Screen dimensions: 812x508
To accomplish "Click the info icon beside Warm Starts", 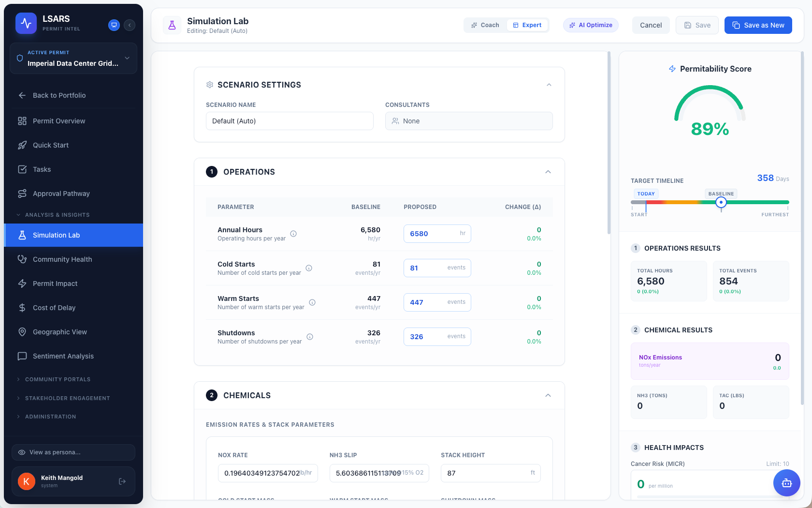I will click(x=312, y=302).
